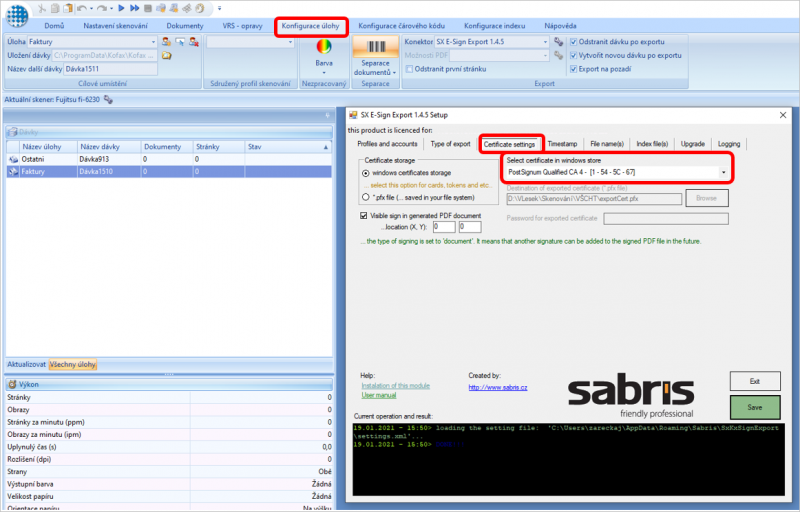The height and width of the screenshot is (512, 800).
Task: Click the delete job icon with red X
Action: pyautogui.click(x=194, y=42)
